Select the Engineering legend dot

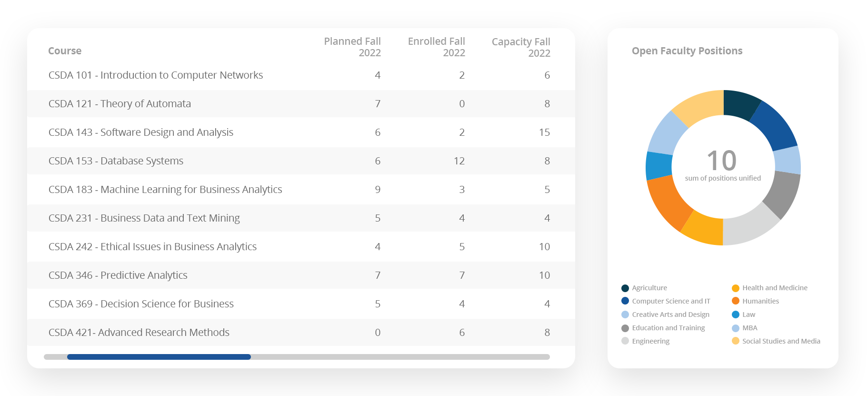point(625,341)
